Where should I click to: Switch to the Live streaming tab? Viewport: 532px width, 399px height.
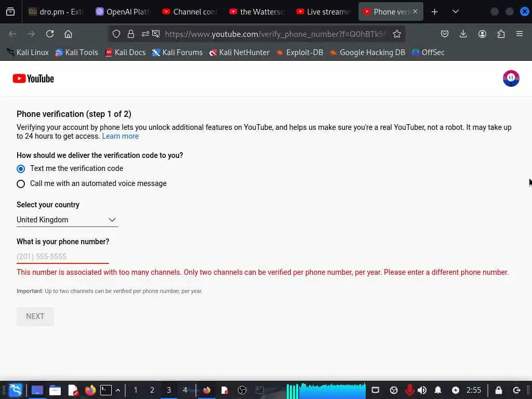pyautogui.click(x=323, y=12)
